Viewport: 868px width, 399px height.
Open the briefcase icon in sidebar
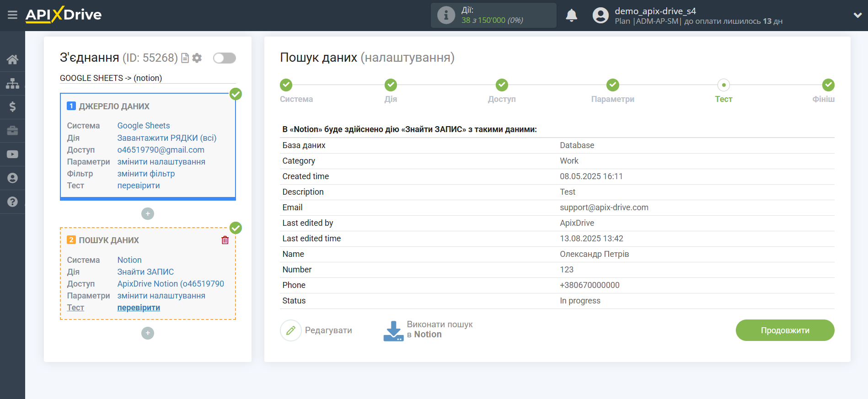coord(12,131)
